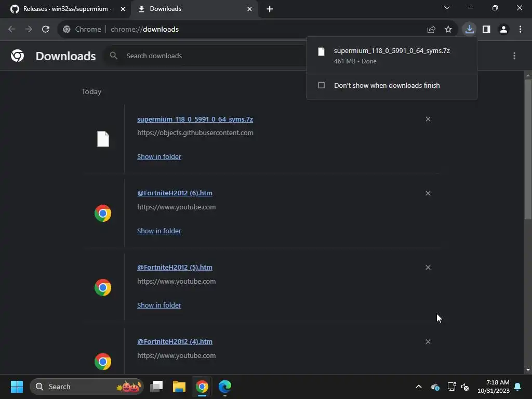The width and height of the screenshot is (532, 399).
Task: Open the Windows Start menu
Action: [x=17, y=387]
